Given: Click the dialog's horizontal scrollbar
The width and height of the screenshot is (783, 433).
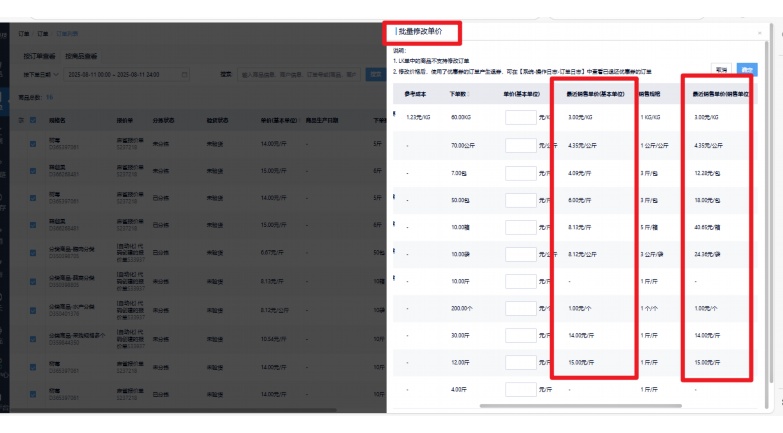Looking at the screenshot, I should [x=581, y=406].
